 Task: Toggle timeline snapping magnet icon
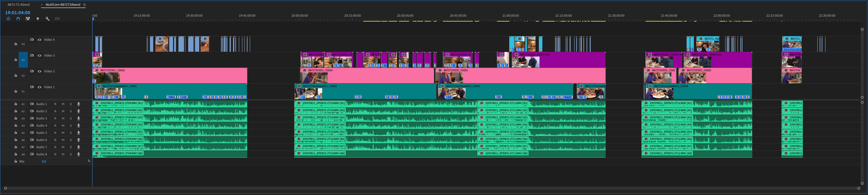18,19
